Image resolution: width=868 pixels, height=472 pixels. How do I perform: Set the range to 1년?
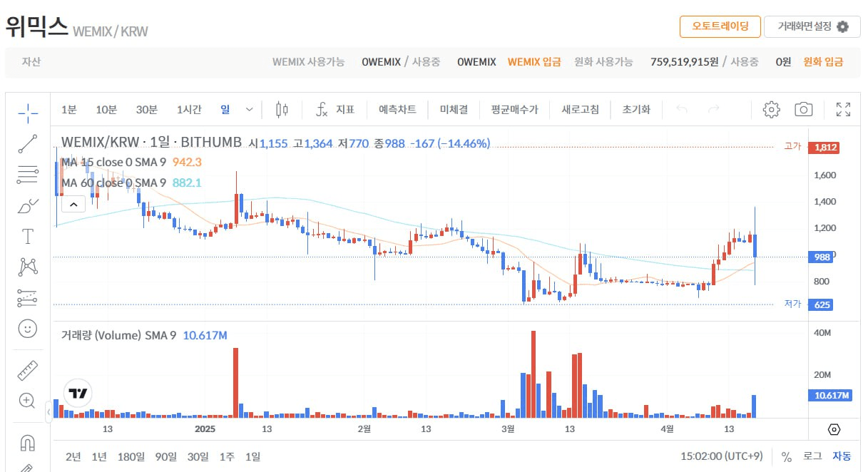coord(99,456)
